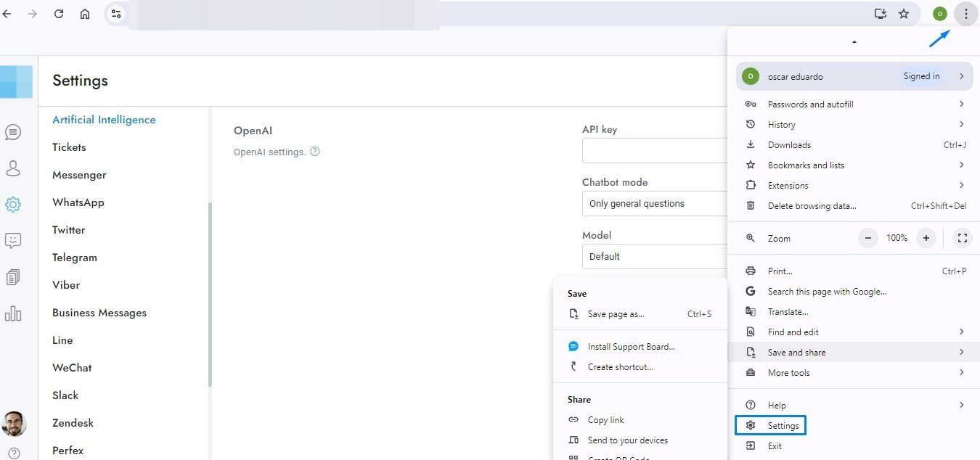The height and width of the screenshot is (460, 980).
Task: Increase zoom with the plus button
Action: click(x=926, y=238)
